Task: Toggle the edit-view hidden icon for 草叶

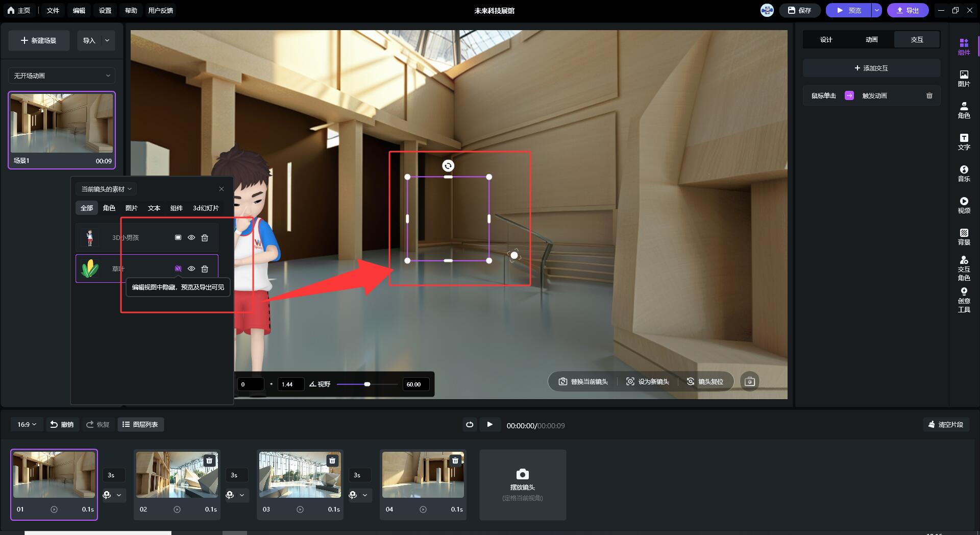Action: [178, 269]
